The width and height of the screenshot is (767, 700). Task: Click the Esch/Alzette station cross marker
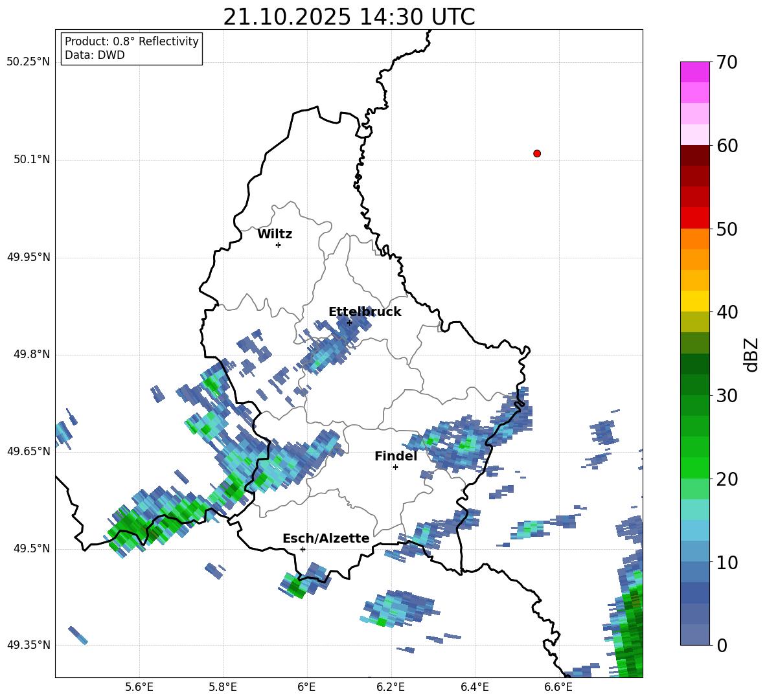click(x=303, y=549)
